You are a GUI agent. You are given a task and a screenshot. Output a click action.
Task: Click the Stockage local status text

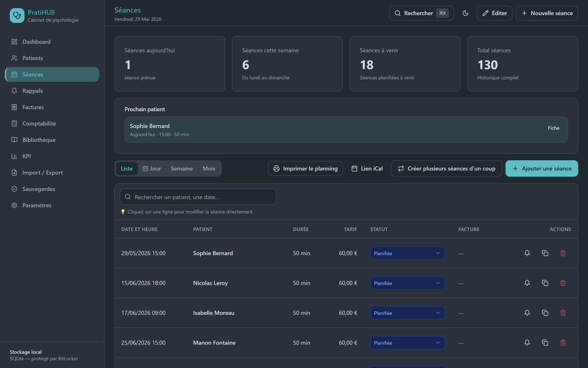click(26, 352)
